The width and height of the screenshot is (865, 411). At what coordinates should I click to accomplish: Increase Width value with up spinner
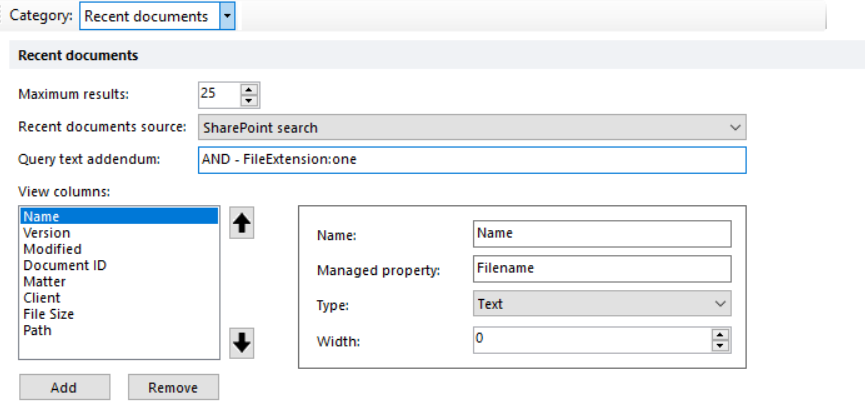[719, 335]
